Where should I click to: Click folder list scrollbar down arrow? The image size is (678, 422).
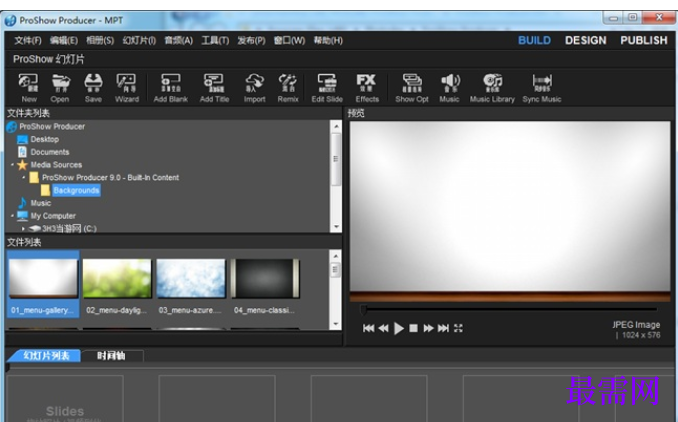pyautogui.click(x=336, y=227)
